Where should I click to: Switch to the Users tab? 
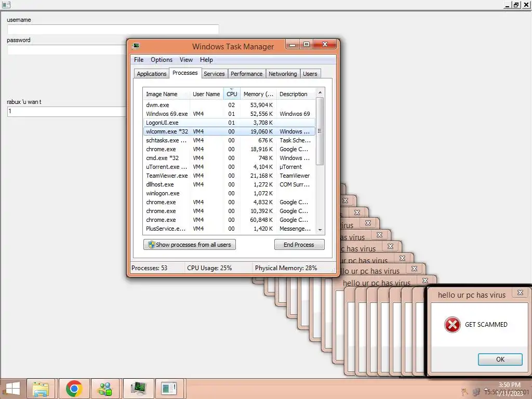click(310, 74)
